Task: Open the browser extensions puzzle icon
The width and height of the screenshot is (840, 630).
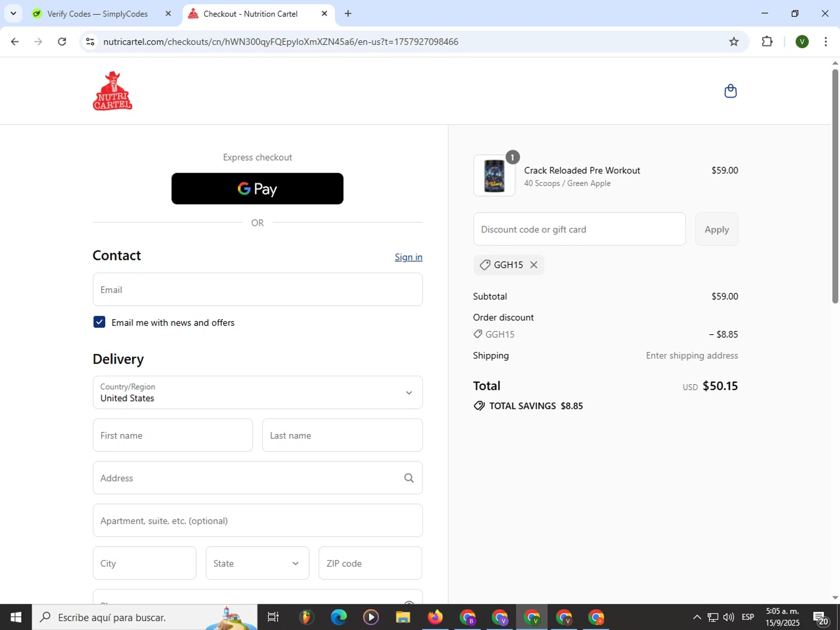Action: (767, 41)
